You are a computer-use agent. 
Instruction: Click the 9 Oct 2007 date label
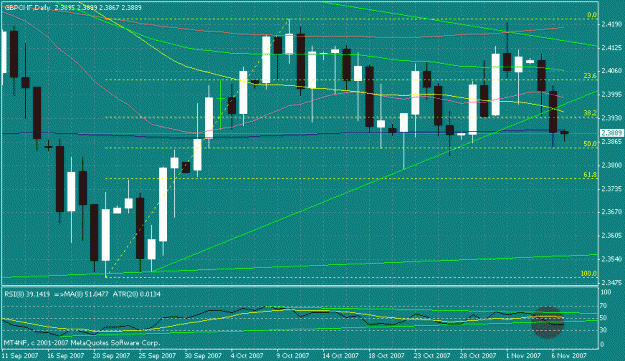293,355
